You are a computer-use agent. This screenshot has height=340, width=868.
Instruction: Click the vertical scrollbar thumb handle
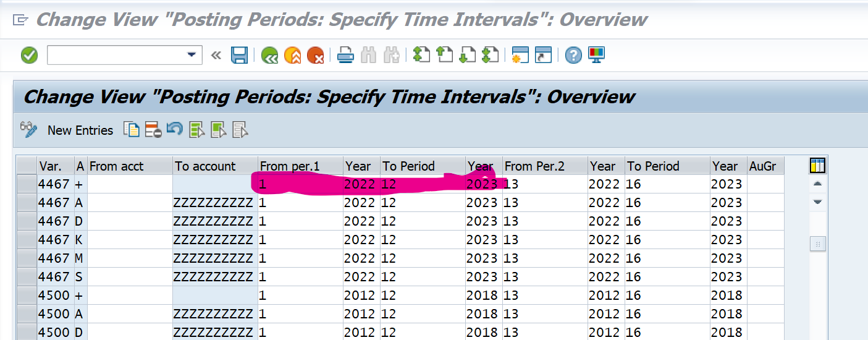(817, 244)
